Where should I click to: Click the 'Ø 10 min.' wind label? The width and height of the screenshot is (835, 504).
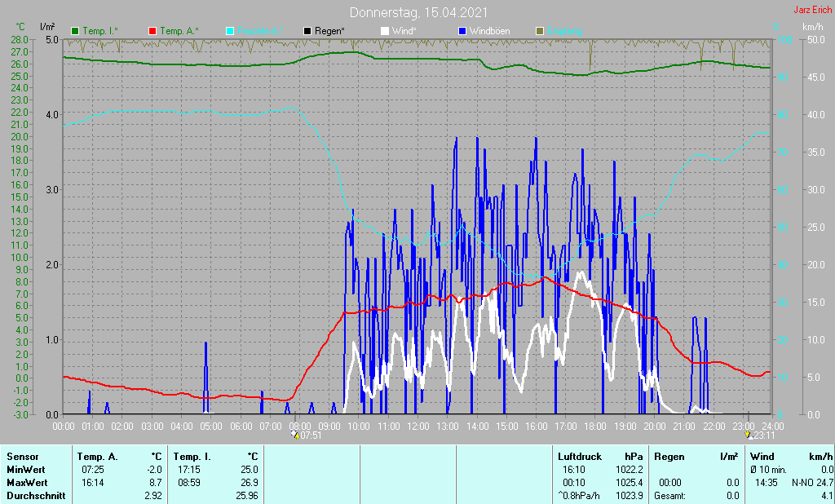768,470
